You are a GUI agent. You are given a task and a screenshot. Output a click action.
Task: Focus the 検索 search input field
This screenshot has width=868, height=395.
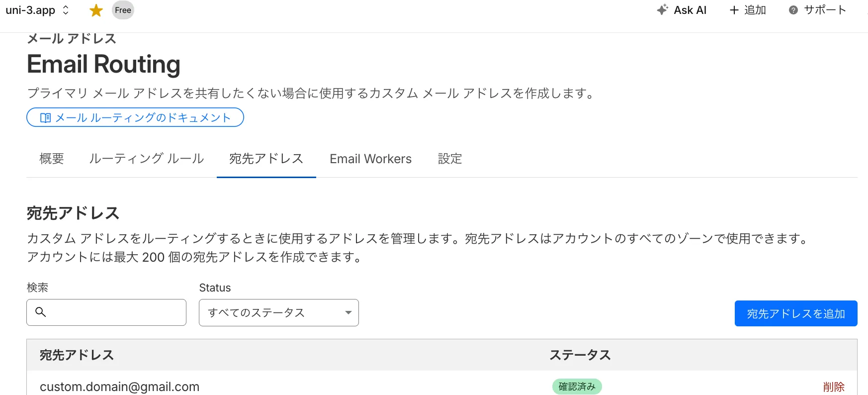106,312
